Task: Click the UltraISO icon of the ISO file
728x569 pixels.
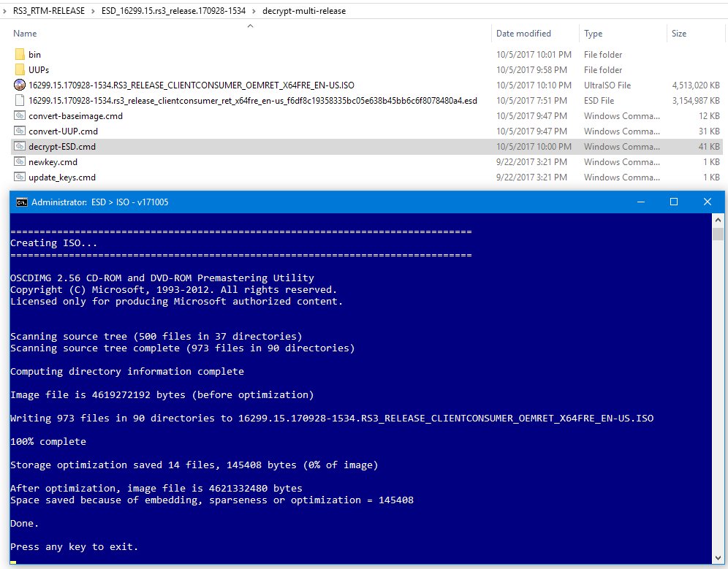Action: 20,85
